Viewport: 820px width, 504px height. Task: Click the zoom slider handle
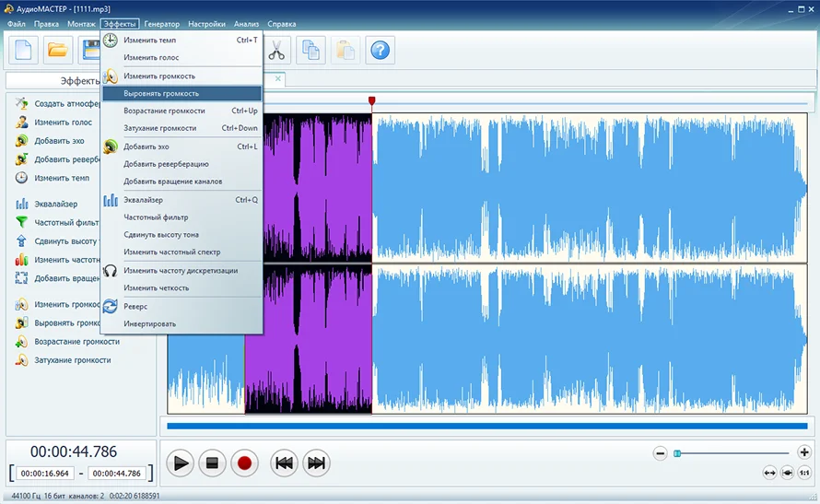[677, 453]
